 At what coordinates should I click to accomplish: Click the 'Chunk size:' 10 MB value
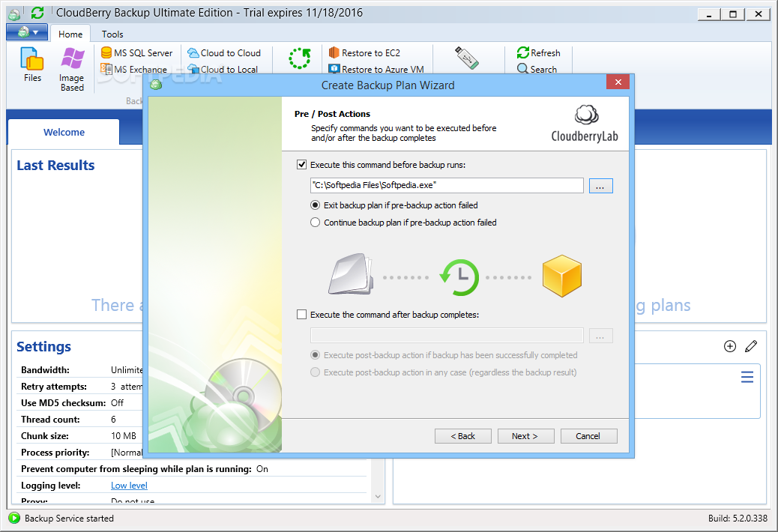(x=124, y=436)
